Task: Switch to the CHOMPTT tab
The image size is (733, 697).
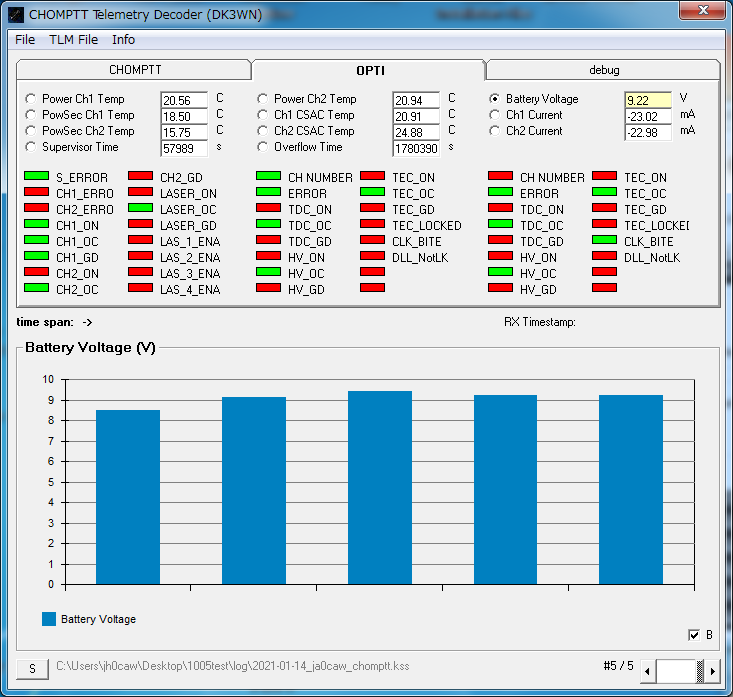Action: pos(135,70)
